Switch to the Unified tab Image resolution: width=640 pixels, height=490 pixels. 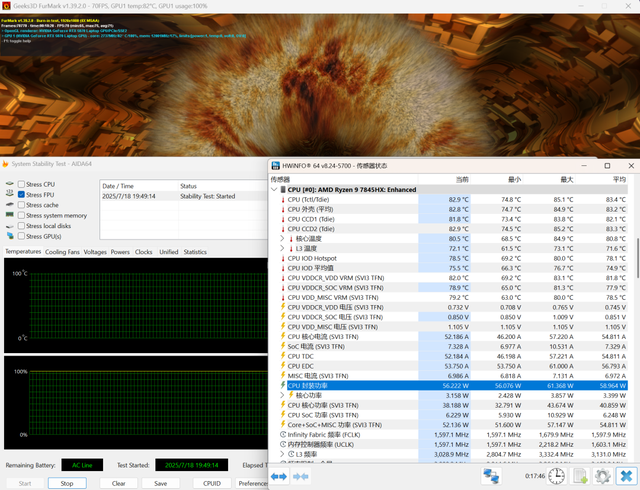tap(169, 252)
